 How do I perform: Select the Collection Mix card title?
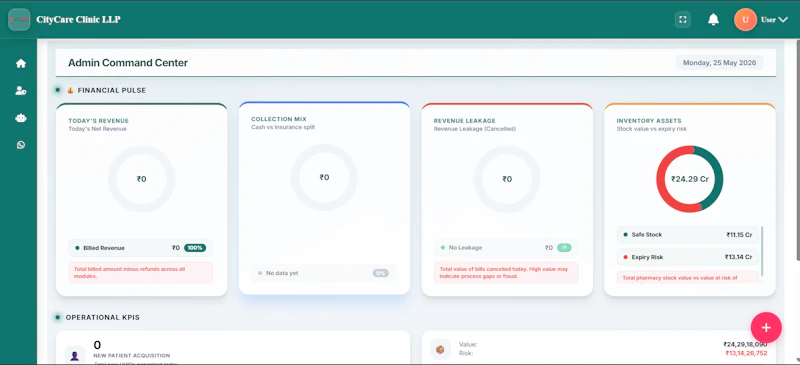(279, 119)
